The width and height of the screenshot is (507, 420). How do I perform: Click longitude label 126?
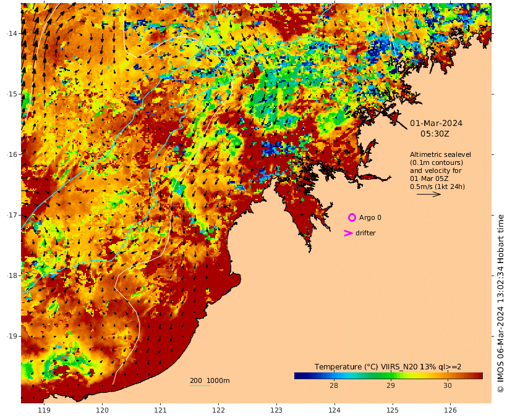click(450, 410)
